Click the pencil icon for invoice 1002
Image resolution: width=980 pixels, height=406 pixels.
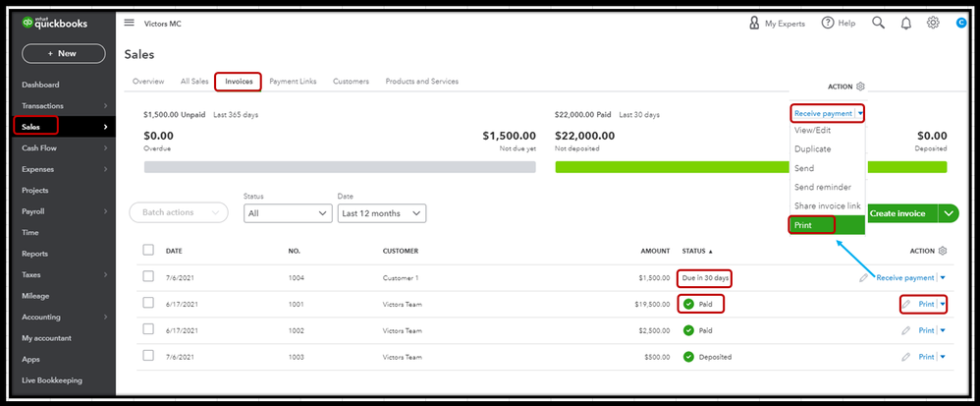pyautogui.click(x=905, y=330)
